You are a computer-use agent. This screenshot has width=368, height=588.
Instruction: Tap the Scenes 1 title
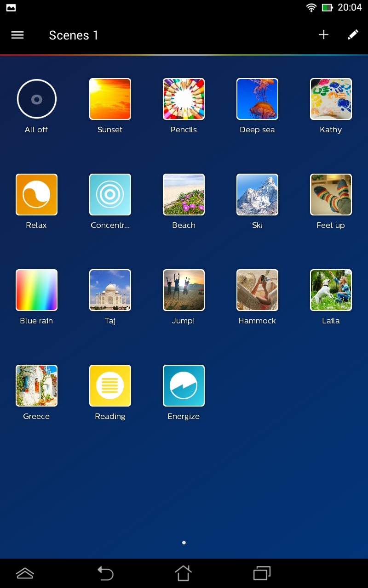pyautogui.click(x=74, y=35)
